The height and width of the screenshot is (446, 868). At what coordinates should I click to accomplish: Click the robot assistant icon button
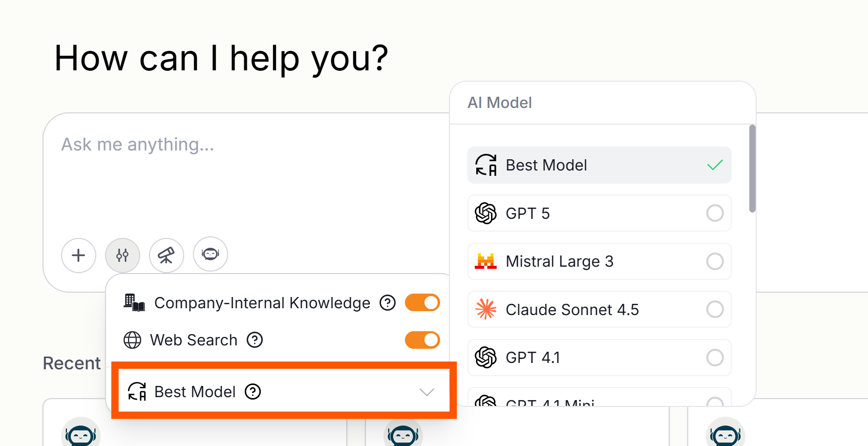click(x=211, y=254)
